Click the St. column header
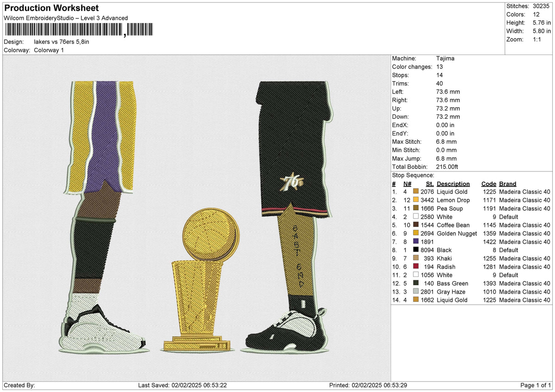 (430, 184)
